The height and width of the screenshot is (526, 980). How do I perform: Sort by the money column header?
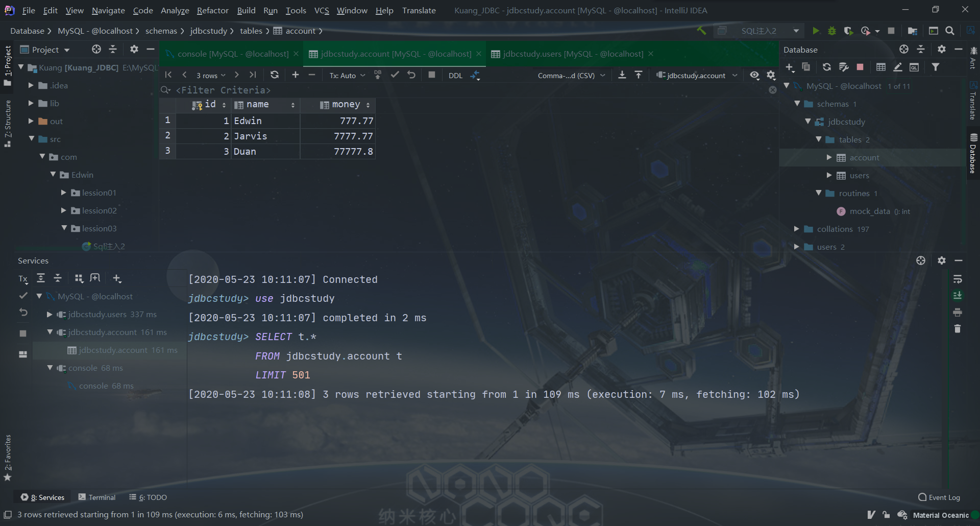click(x=339, y=105)
